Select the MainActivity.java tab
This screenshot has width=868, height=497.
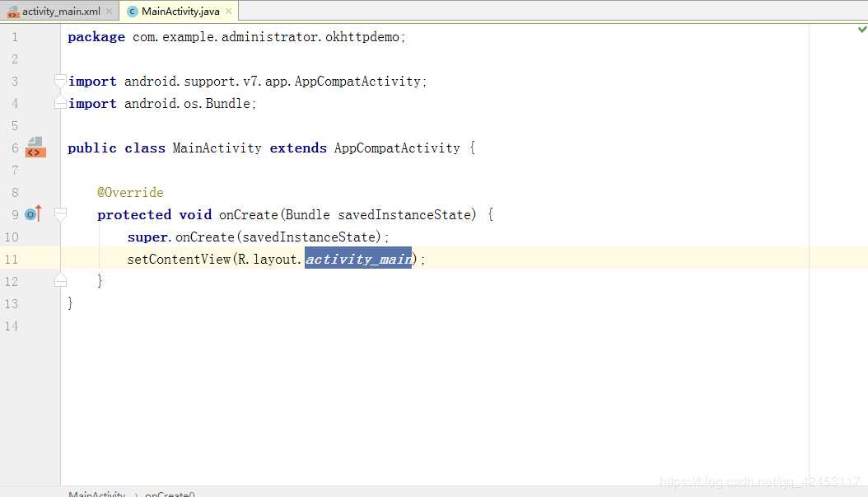coord(179,11)
